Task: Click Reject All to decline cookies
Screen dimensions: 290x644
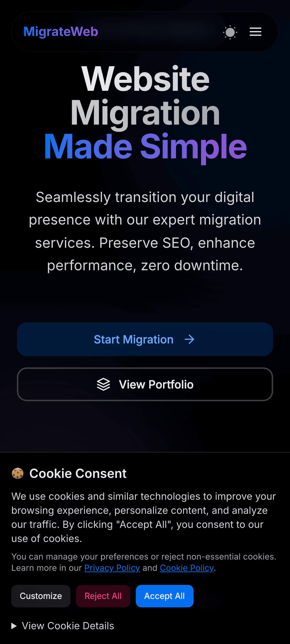Action: (103, 596)
